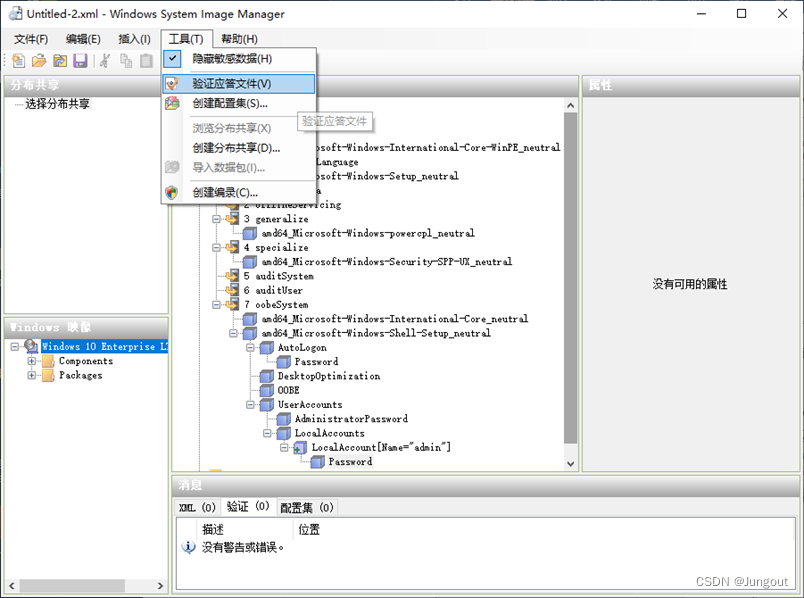This screenshot has height=598, width=804.
Task: Click the Windows image pane scroll-left arrow
Action: pos(12,585)
